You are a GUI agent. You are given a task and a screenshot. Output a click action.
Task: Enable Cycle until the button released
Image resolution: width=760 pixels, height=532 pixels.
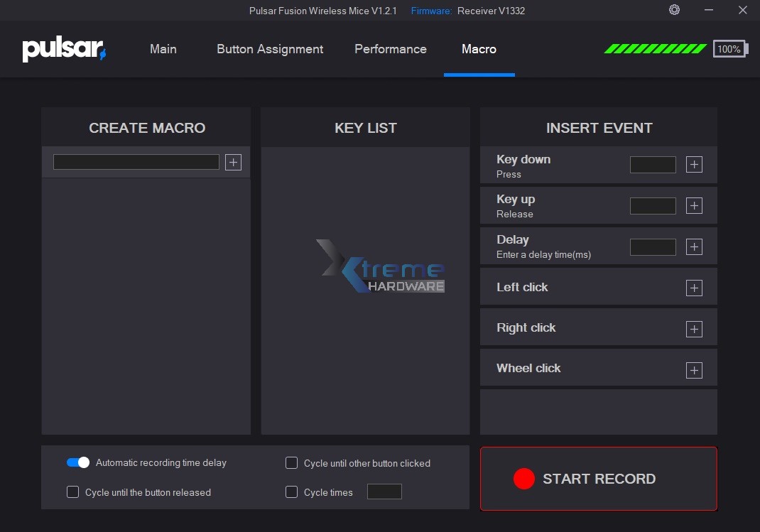72,492
